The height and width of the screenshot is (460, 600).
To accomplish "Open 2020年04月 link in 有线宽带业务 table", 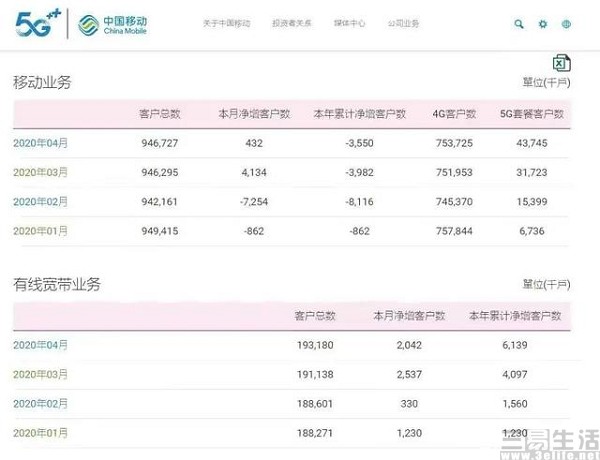I will click(40, 345).
